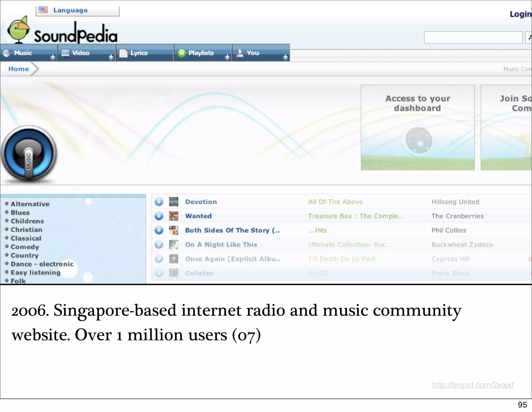Expand the Video menu arrow
This screenshot has width=532, height=412.
point(111,57)
